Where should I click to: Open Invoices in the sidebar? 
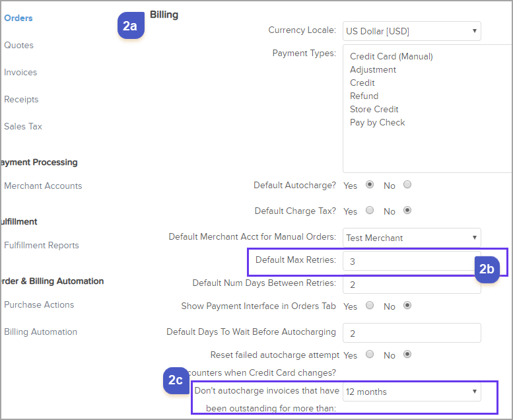click(x=20, y=72)
